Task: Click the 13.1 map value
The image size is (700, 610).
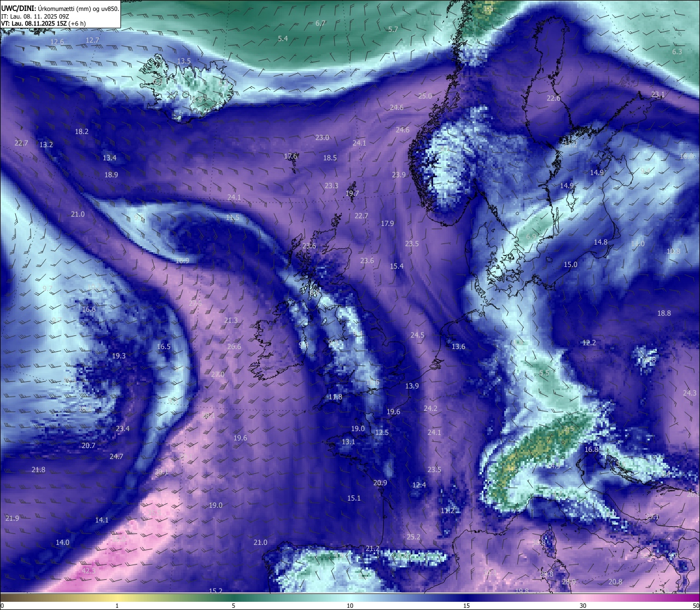Action: tap(348, 441)
